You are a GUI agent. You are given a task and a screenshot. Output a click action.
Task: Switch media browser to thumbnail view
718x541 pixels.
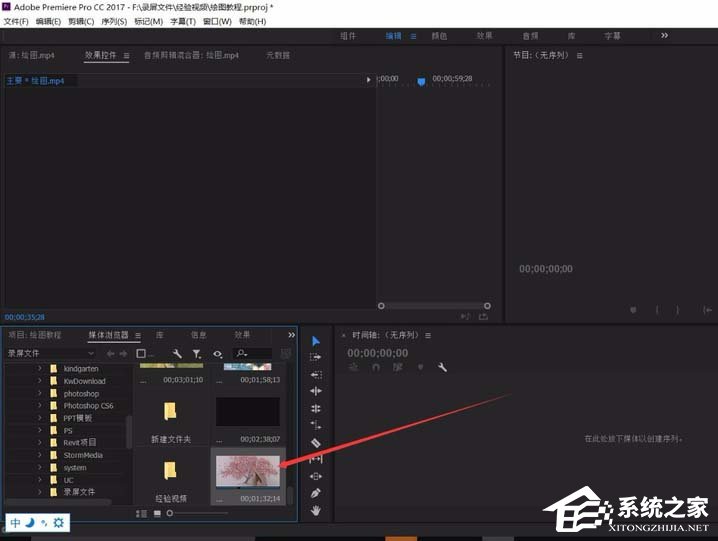point(157,514)
